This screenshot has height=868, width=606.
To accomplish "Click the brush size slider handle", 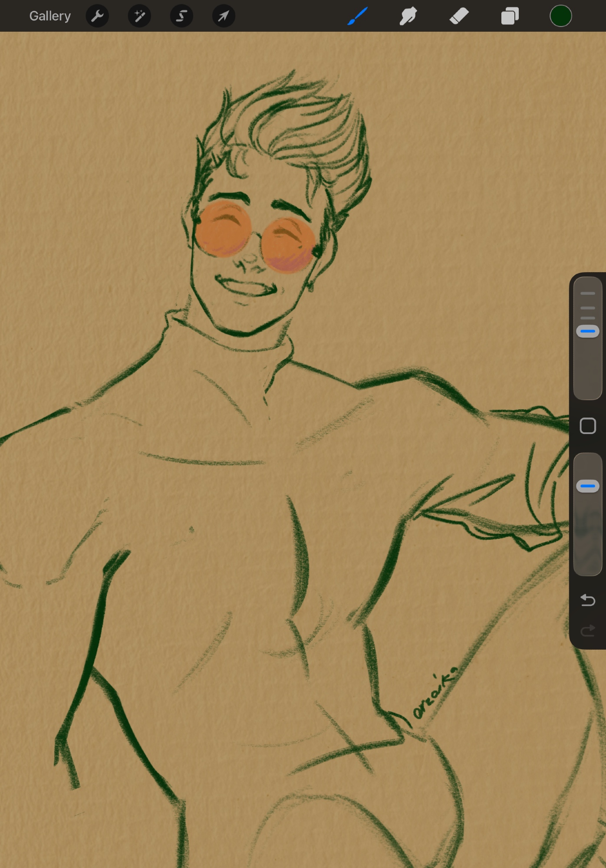I will click(x=588, y=332).
